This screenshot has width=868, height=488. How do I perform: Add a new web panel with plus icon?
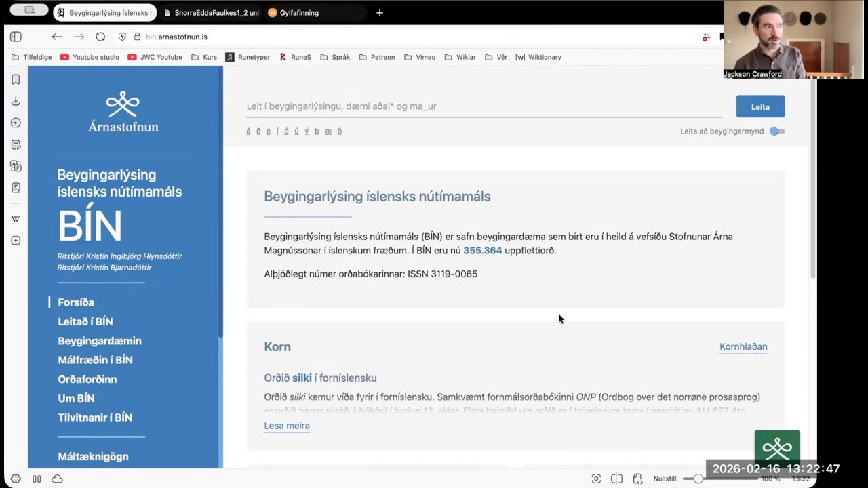tap(16, 241)
